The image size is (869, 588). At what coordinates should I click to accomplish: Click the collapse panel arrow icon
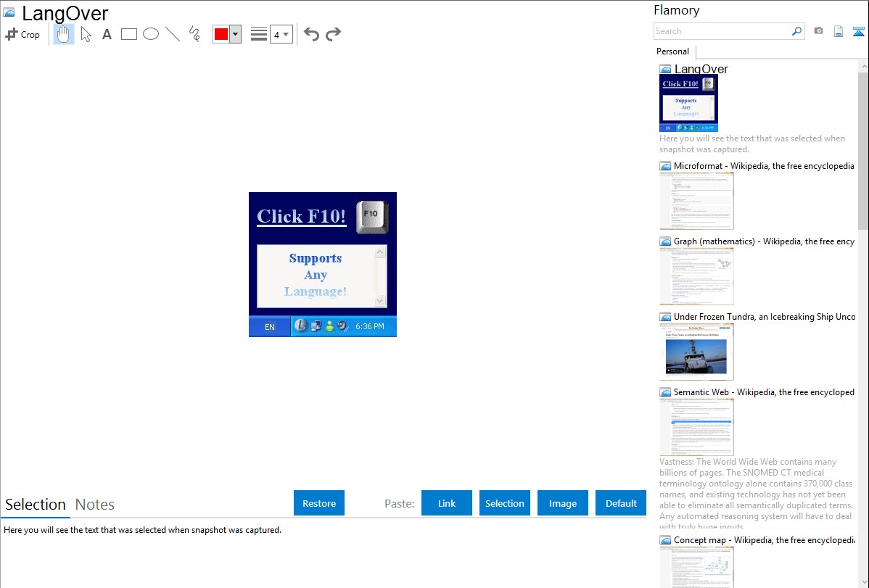[858, 31]
